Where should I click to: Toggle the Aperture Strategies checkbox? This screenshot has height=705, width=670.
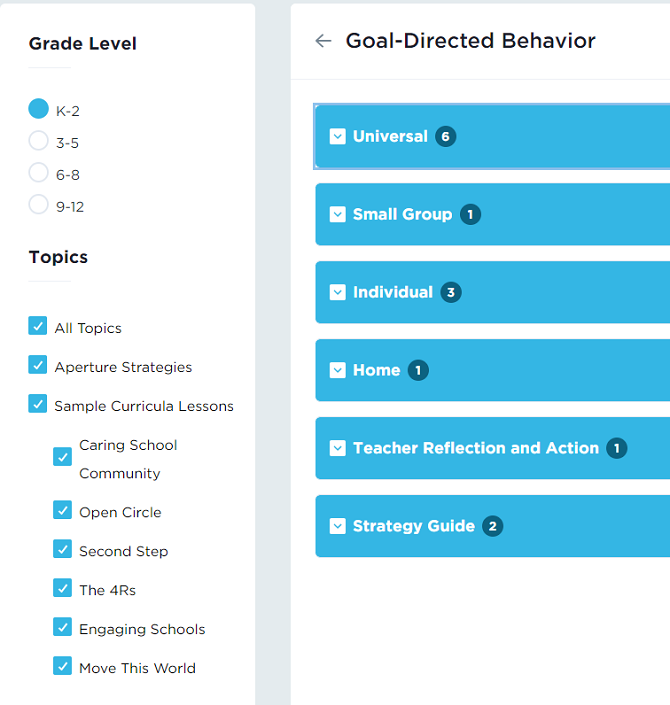pos(38,365)
